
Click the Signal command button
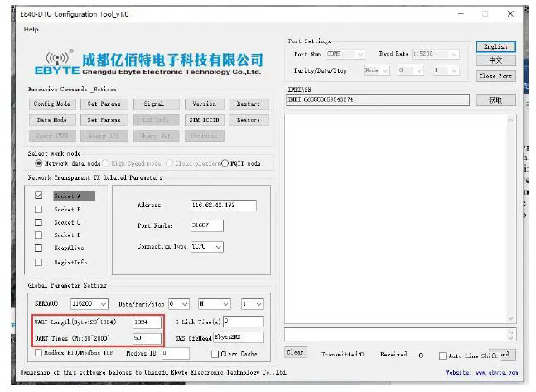[156, 104]
